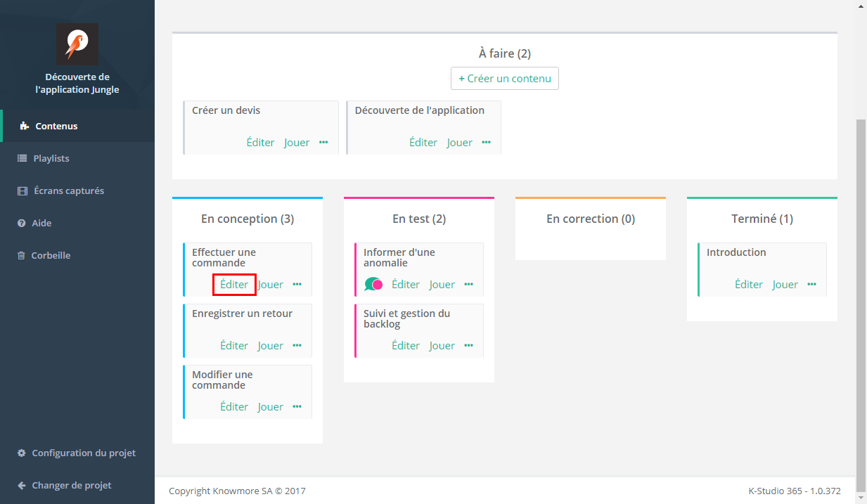Viewport: 867px width, 504px height.
Task: Click the vertical scrollbar on the right
Action: pos(861,281)
